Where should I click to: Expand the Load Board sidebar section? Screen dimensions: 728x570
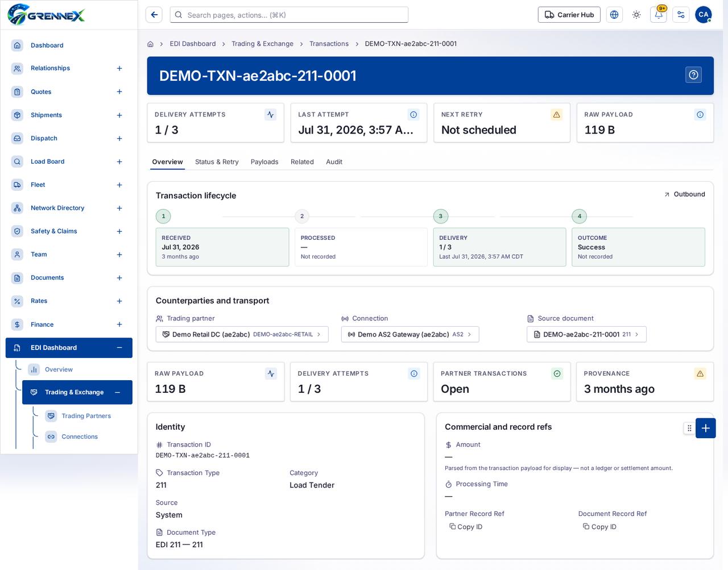coord(119,161)
